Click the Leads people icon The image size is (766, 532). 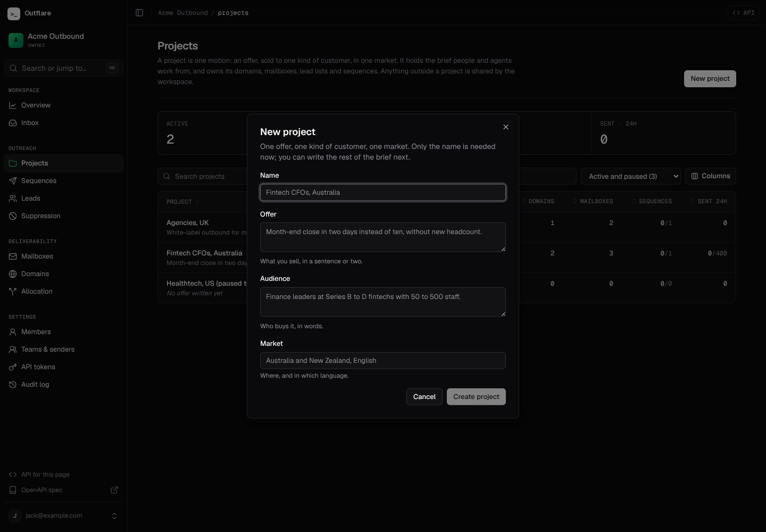[x=13, y=198]
